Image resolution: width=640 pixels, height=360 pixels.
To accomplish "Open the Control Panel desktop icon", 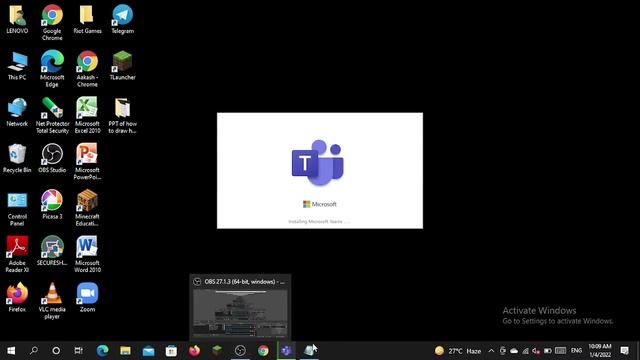I will point(17,208).
